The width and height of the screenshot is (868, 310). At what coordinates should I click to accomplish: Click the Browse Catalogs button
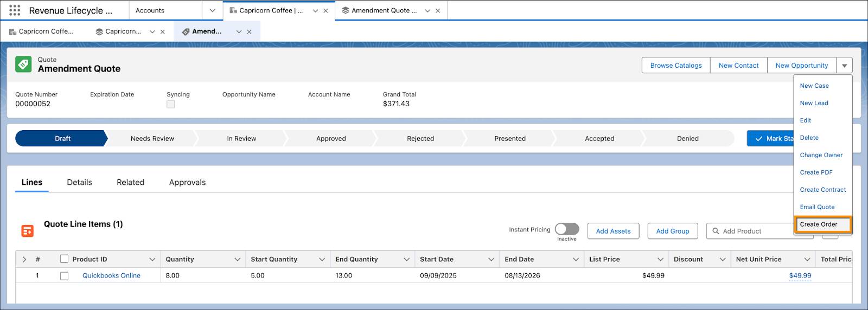click(676, 66)
